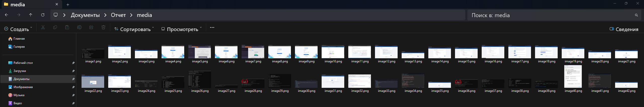Click the Share icon in toolbar

click(91, 27)
